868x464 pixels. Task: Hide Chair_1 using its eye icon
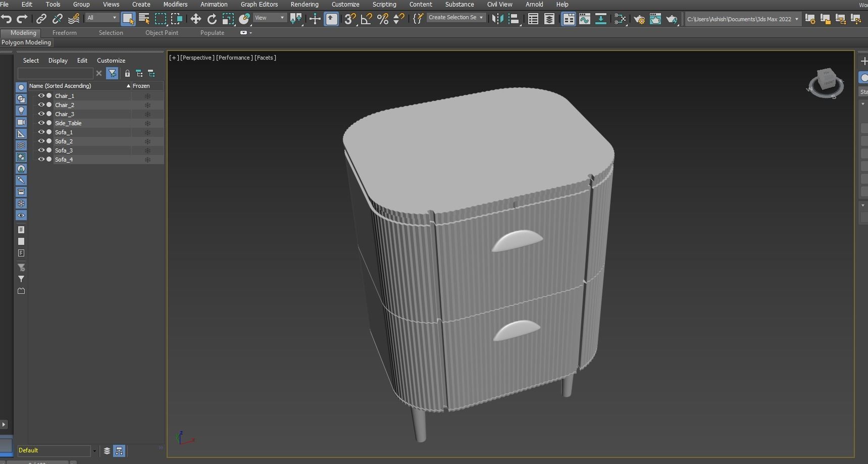[x=41, y=95]
